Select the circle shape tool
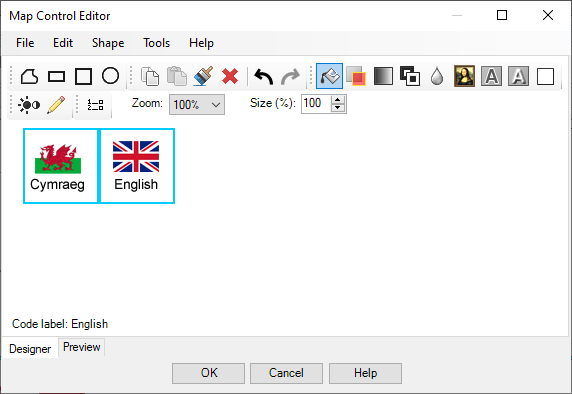Viewport: 572px width, 394px height. (110, 76)
